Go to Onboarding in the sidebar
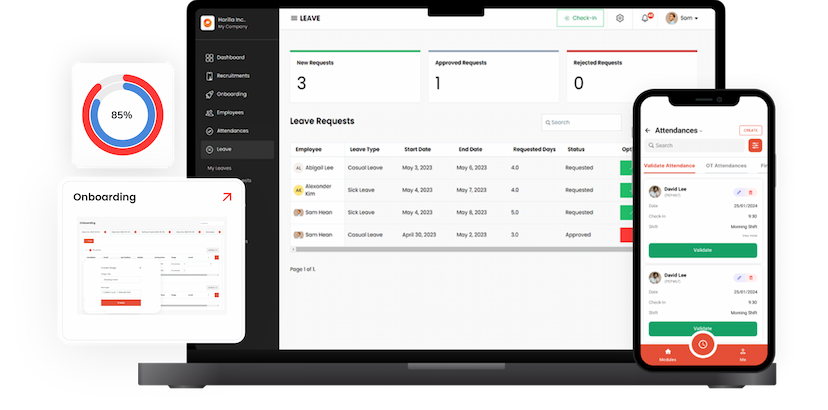 [230, 94]
